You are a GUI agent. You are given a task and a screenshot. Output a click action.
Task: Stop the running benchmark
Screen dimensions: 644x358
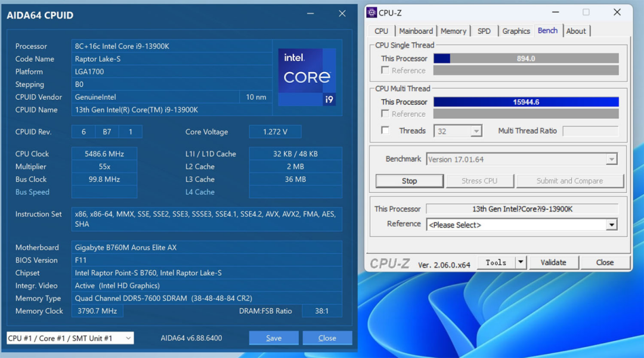(x=409, y=181)
